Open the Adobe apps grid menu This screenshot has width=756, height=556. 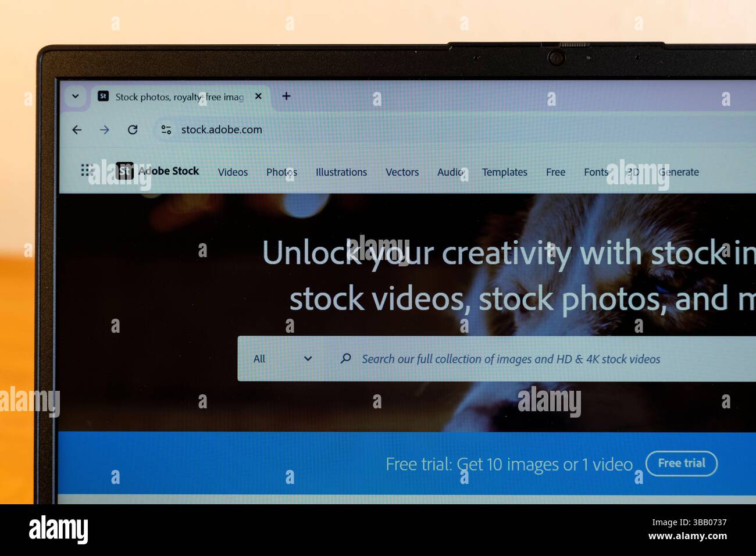[87, 170]
